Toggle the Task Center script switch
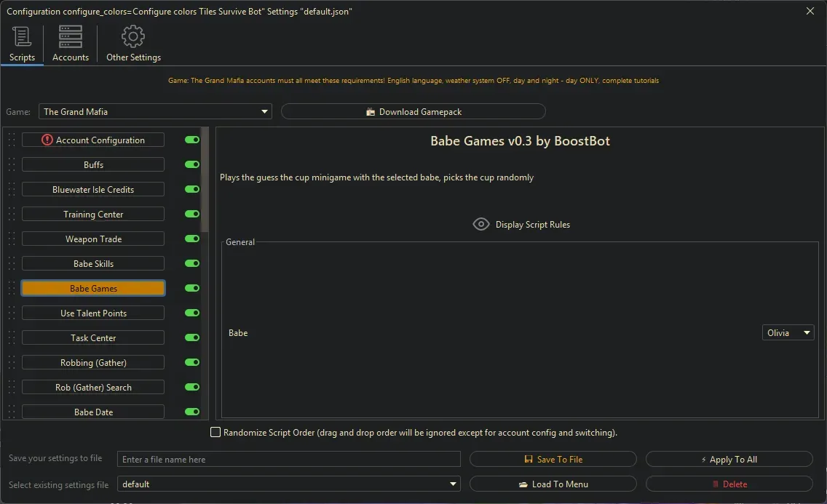Viewport: 827px width, 504px height. pyautogui.click(x=192, y=337)
